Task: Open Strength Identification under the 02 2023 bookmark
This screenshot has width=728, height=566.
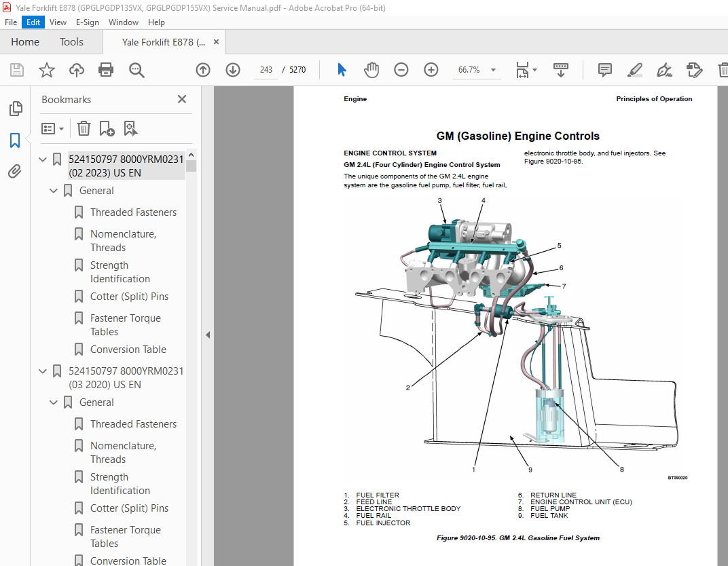Action: 120,272
